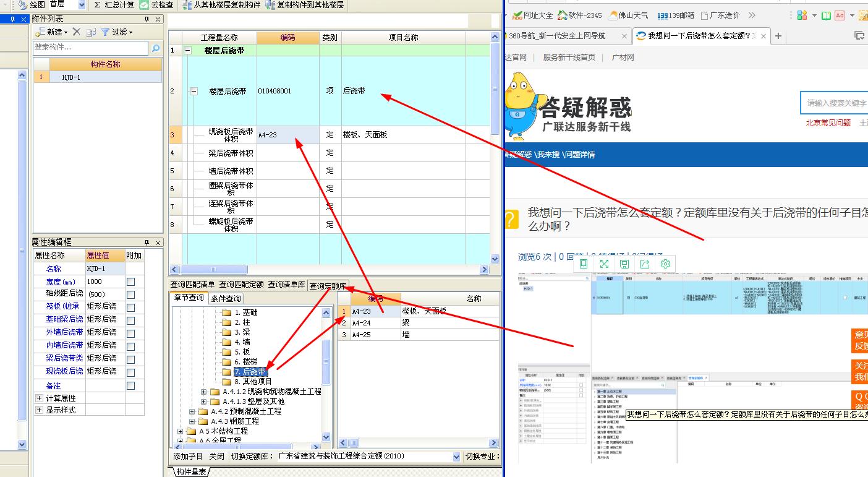Show more bookmarks with the chevron
Screen dimensions: 868x477
click(x=752, y=15)
